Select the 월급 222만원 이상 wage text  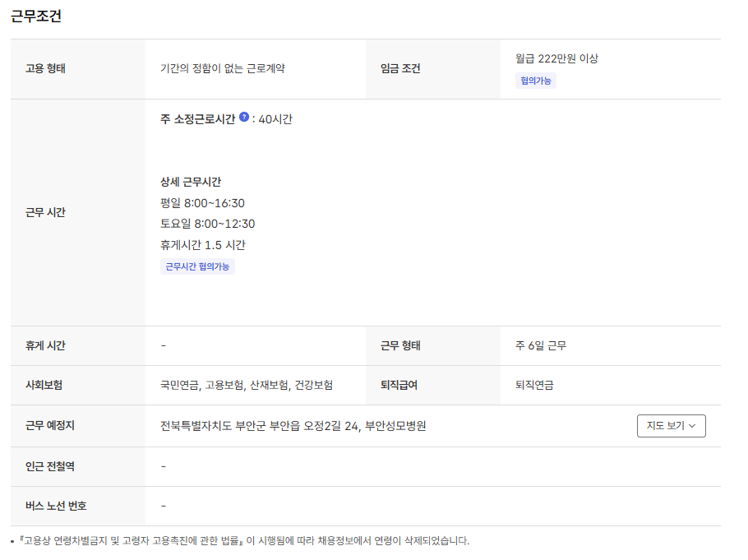coord(556,58)
